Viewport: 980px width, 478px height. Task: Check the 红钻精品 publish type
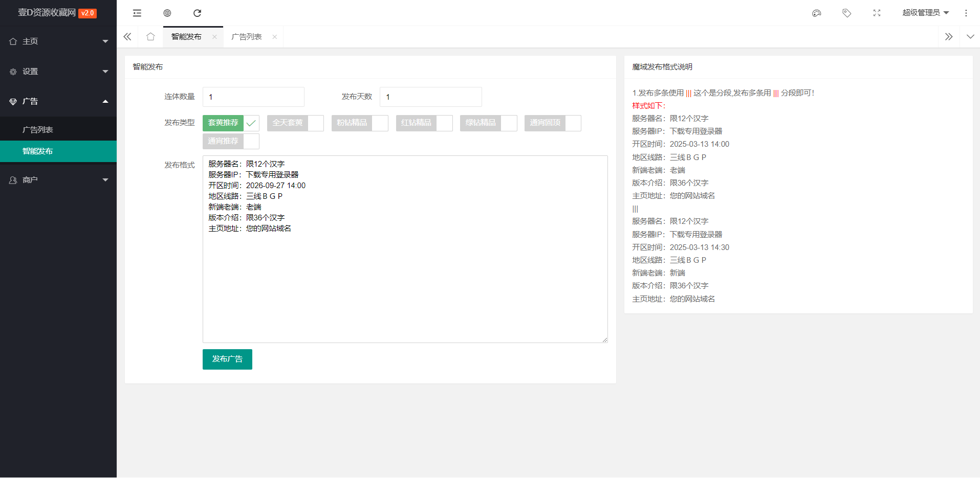point(424,123)
